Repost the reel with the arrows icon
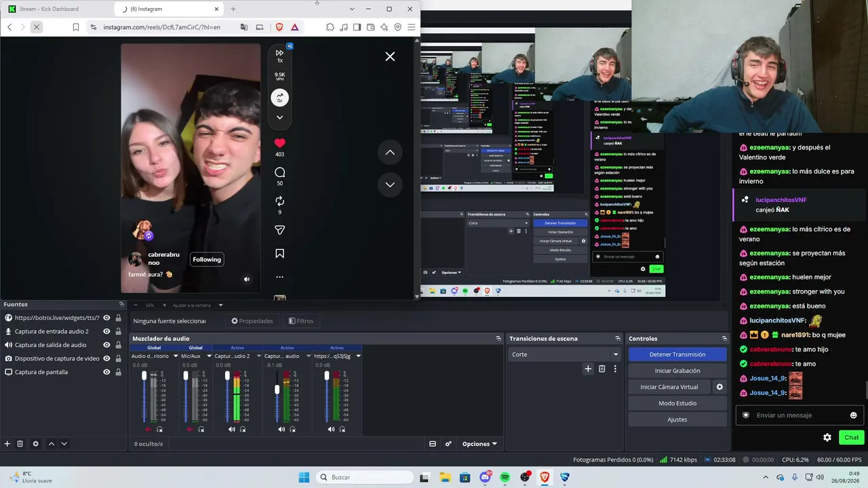This screenshot has width=868, height=488. 279,201
